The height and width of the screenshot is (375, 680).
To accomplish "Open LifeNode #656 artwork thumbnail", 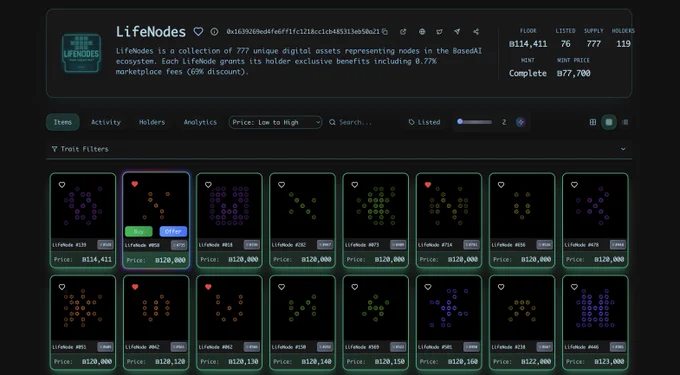I will pos(522,206).
